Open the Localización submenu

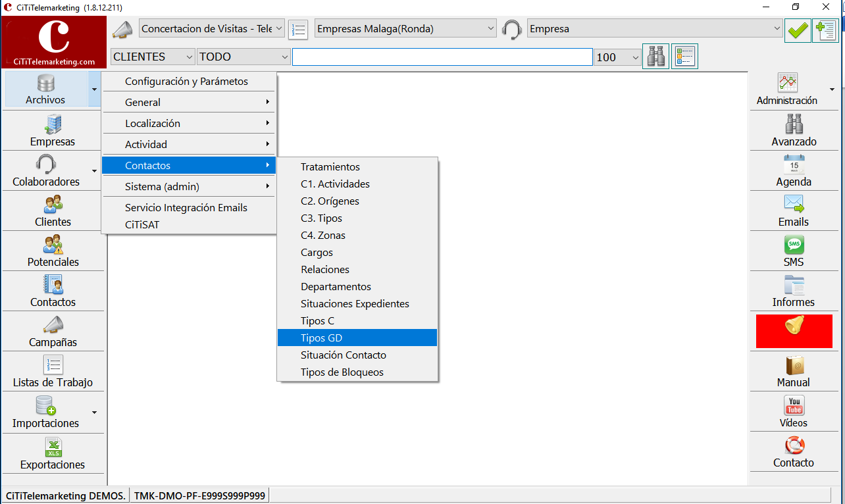pos(189,123)
